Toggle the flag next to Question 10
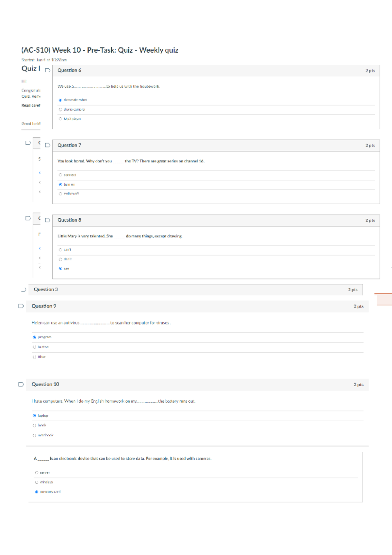392x555 pixels. (21, 384)
